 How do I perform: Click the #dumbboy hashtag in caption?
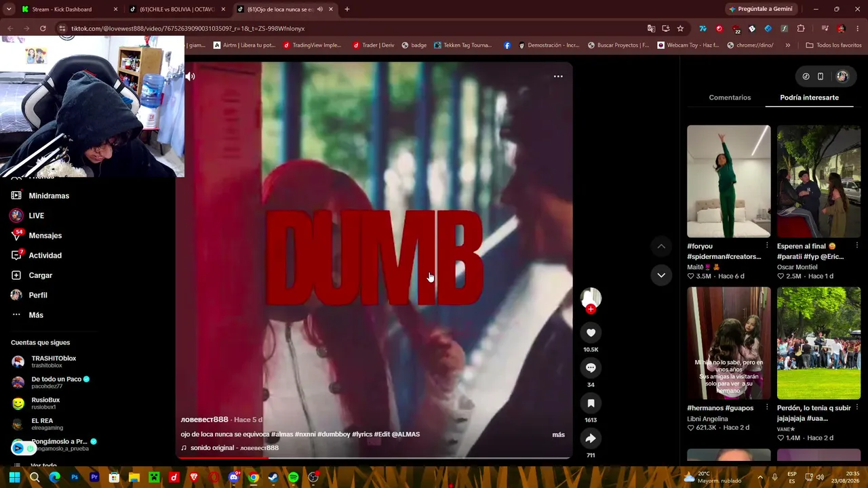pos(334,434)
